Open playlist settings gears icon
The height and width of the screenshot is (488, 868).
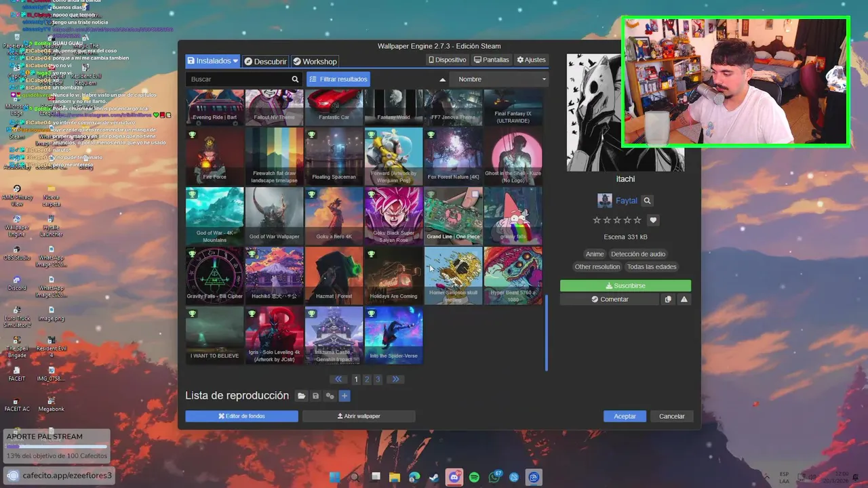[330, 396]
